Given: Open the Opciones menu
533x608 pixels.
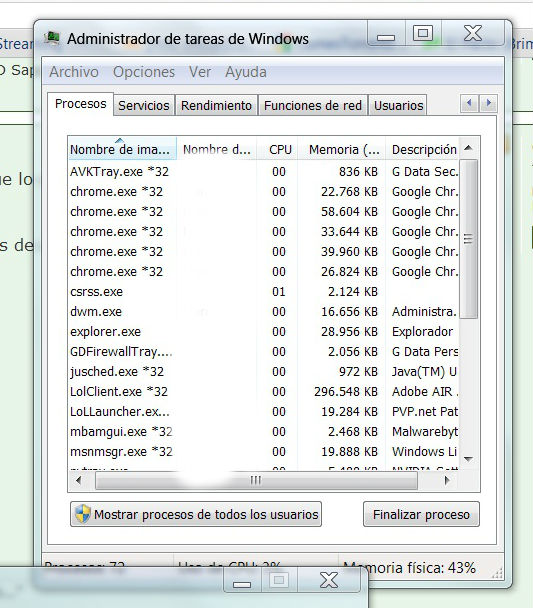Looking at the screenshot, I should point(144,72).
